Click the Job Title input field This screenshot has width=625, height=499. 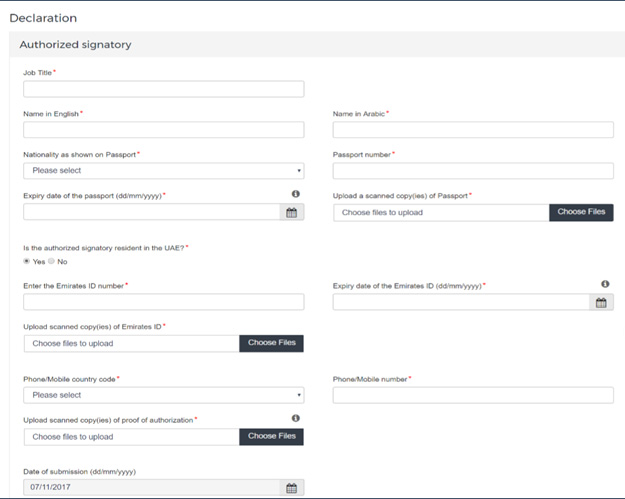[x=163, y=89]
